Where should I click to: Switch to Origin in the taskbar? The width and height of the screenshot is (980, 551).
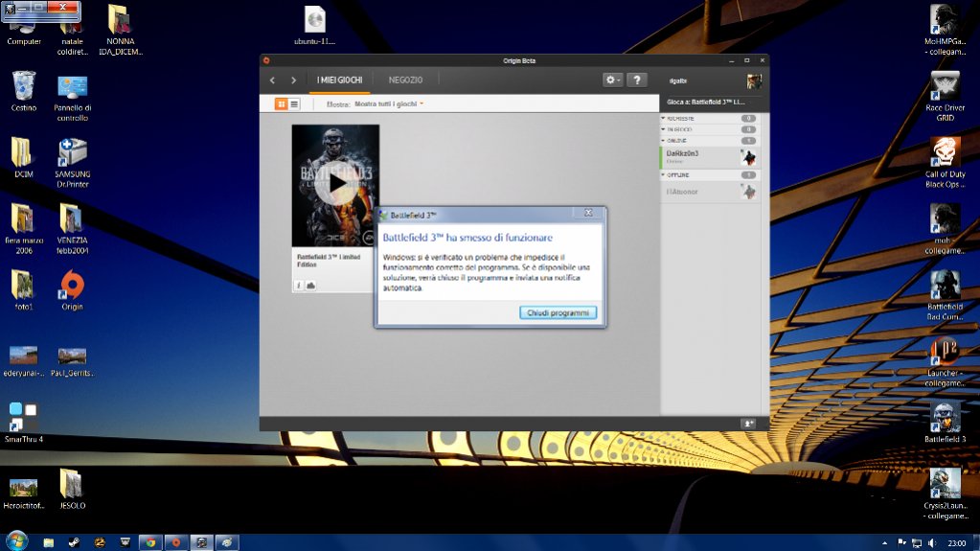(x=175, y=542)
